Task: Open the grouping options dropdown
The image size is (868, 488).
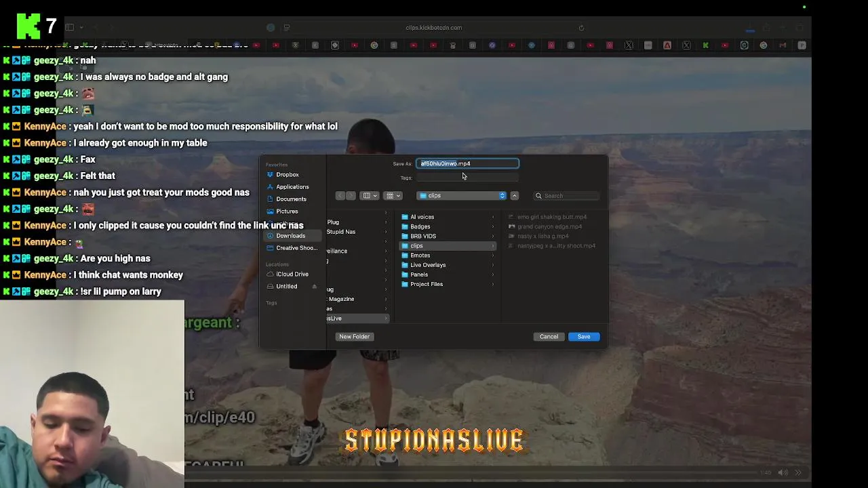Action: [393, 196]
